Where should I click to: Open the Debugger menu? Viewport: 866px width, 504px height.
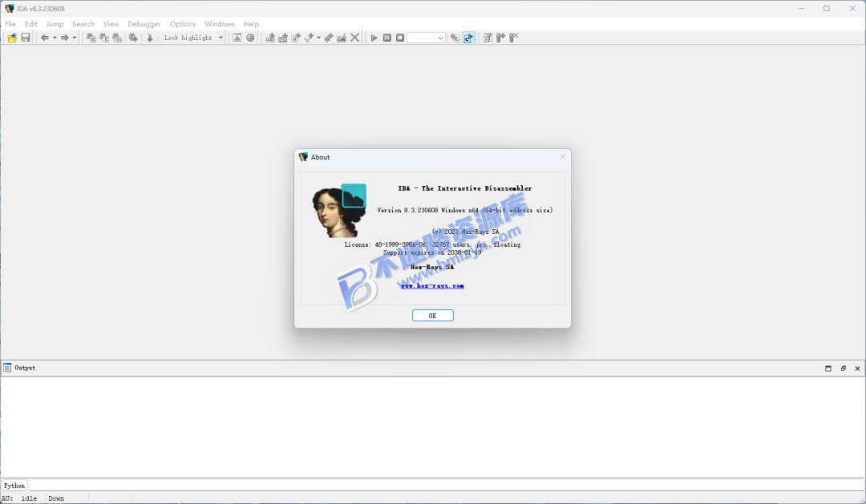tap(144, 24)
